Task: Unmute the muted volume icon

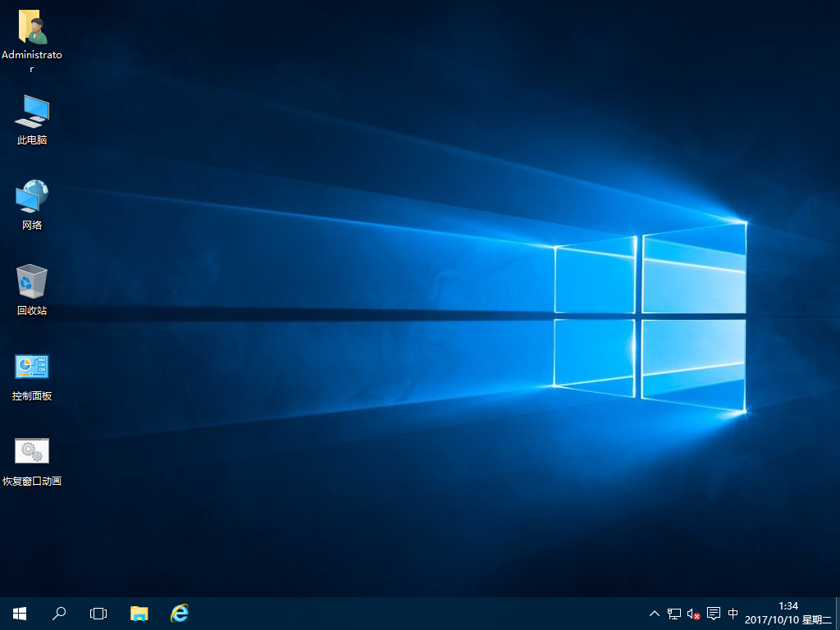Action: click(693, 613)
